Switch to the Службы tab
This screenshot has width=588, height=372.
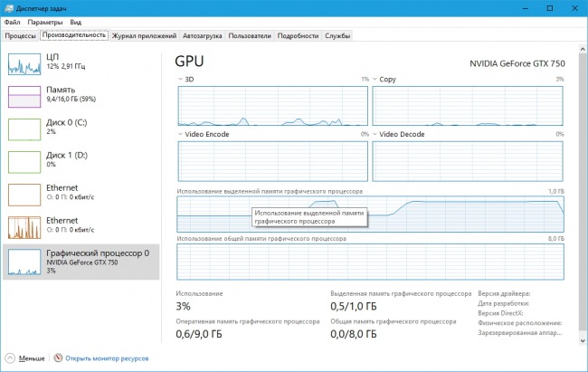tap(337, 36)
